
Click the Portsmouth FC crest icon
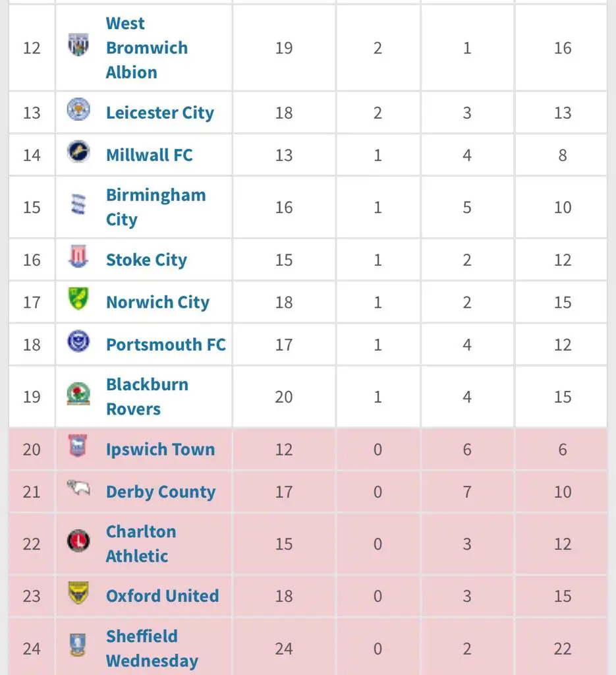click(x=78, y=341)
